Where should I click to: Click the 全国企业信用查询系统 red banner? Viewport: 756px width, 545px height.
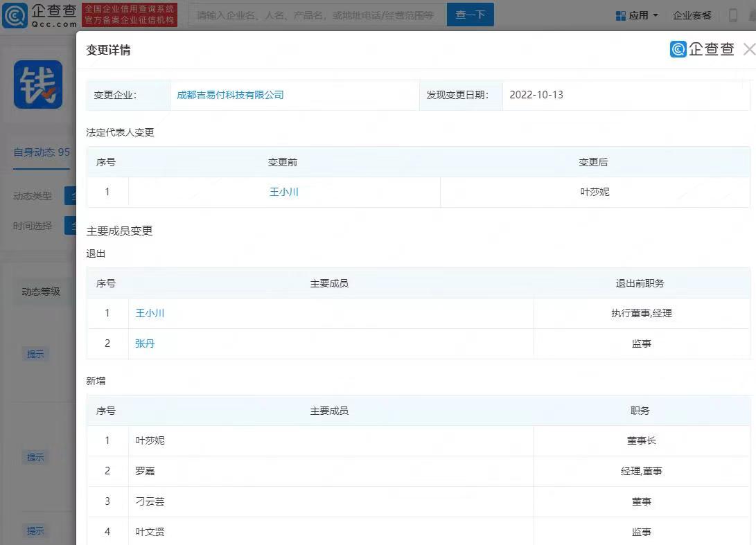129,15
